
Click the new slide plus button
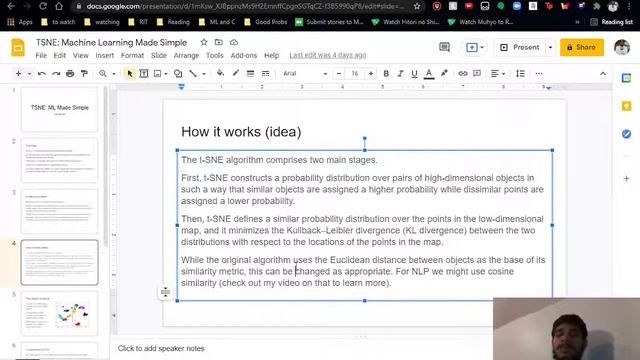[x=18, y=73]
